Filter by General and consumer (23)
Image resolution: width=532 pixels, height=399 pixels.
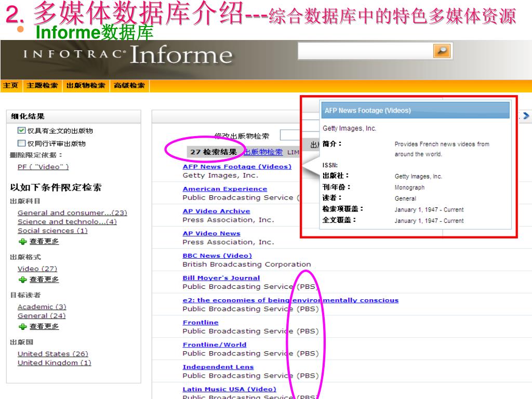pos(72,212)
